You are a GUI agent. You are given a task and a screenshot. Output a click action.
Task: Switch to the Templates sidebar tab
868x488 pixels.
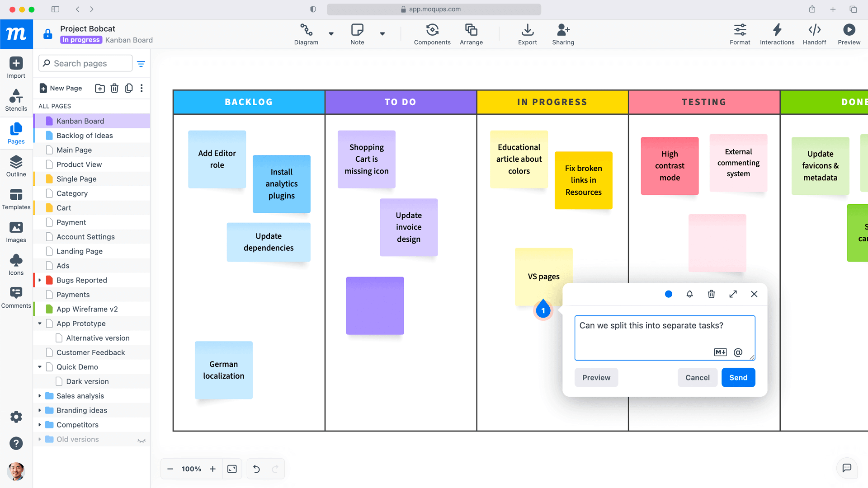click(16, 199)
